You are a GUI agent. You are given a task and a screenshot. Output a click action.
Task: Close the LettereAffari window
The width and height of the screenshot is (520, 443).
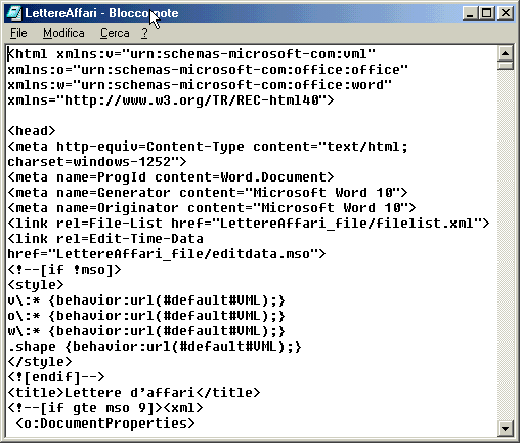505,13
